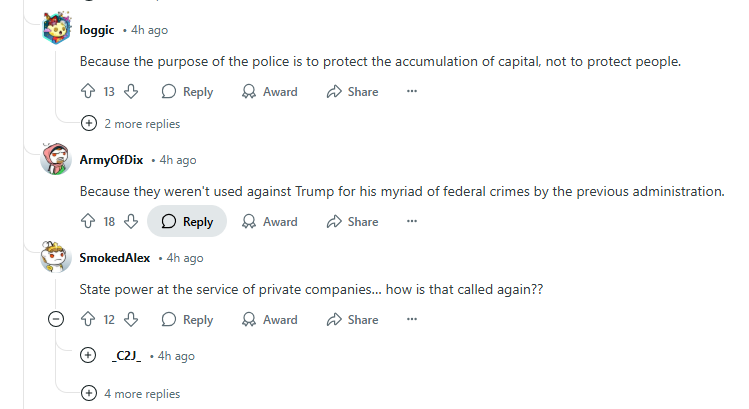Viewport: 749px width, 409px height.
Task: Upvote SmokedAlex's comment
Action: pos(88,320)
